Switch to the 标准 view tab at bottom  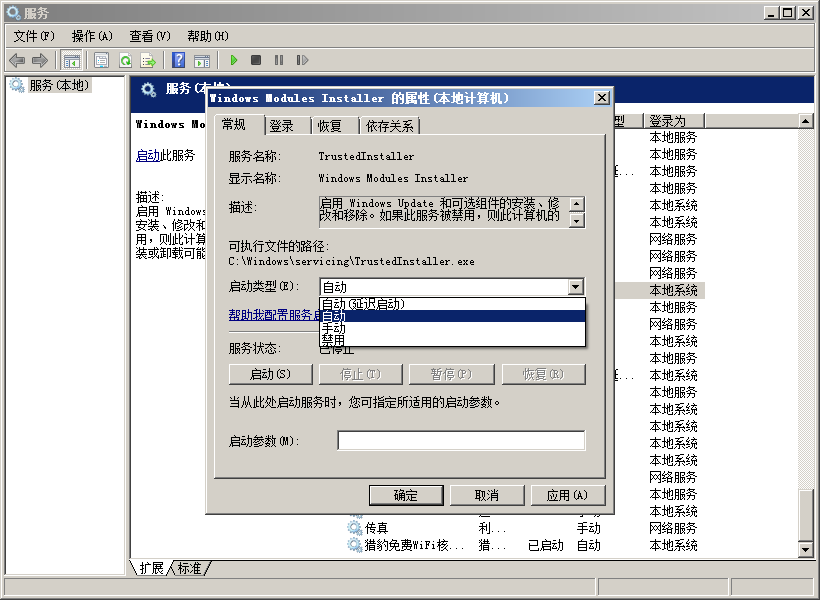(189, 568)
